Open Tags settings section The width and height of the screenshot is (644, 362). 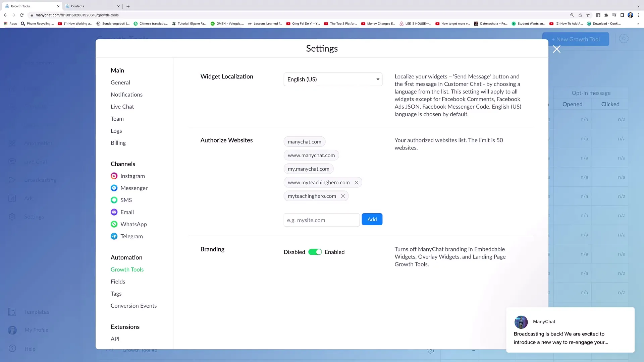coord(116,294)
